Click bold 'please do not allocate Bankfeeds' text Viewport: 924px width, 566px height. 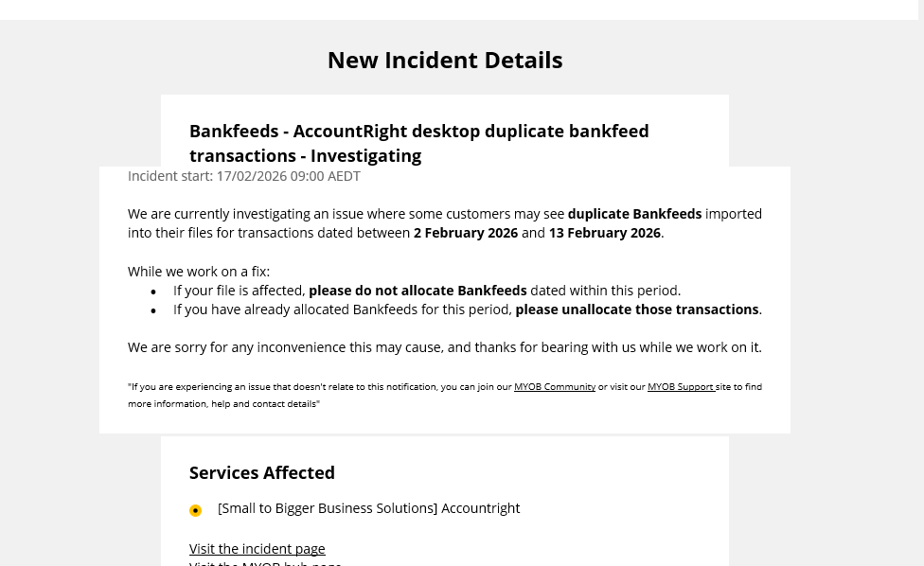coord(418,291)
